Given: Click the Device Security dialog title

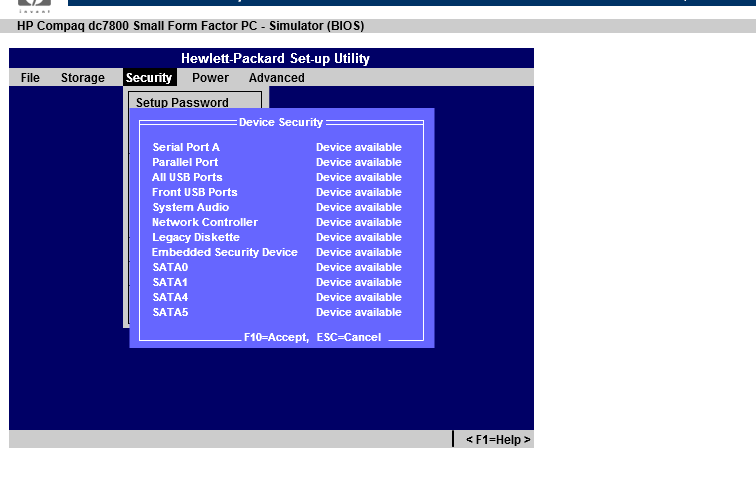Looking at the screenshot, I should click(x=281, y=122).
